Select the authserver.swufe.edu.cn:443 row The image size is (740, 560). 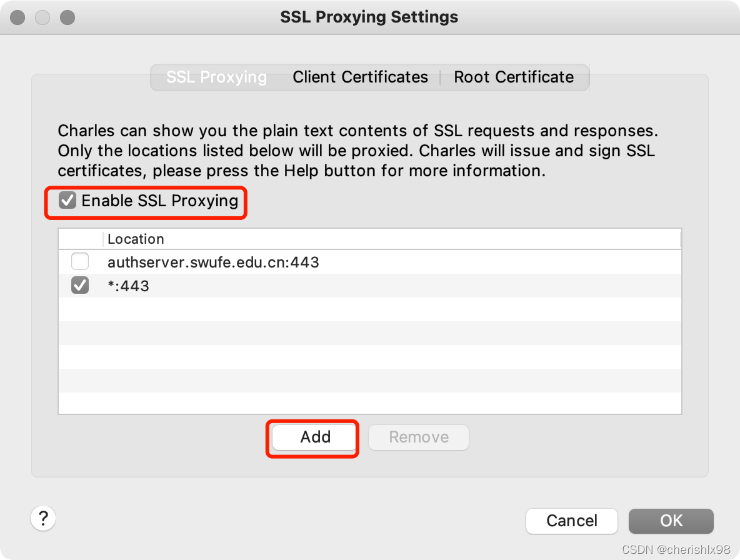(370, 262)
